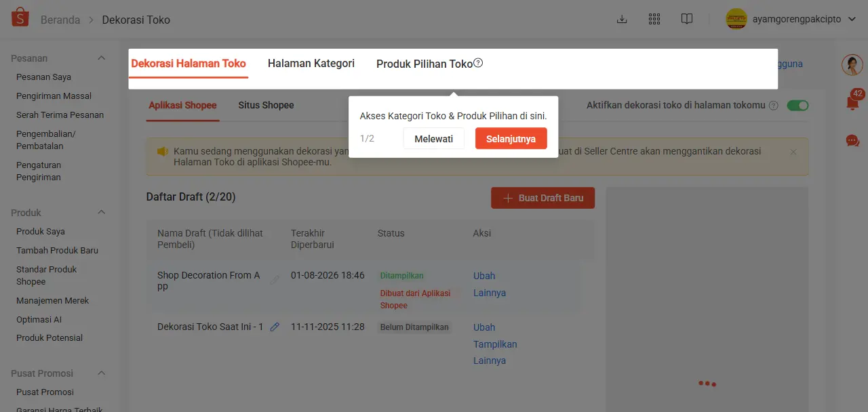Viewport: 868px width, 412px height.
Task: Click the Ditampilkan status tag
Action: tap(401, 276)
